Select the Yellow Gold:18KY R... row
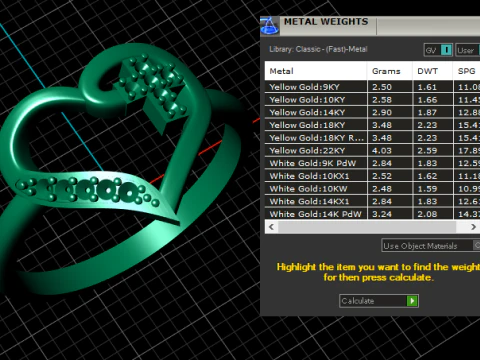 point(372,138)
